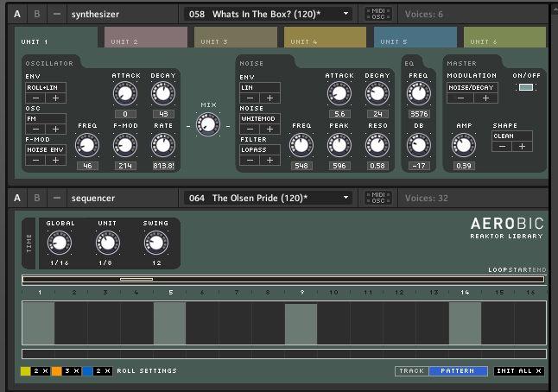Click the oscillator RATE knob
This screenshot has height=392, width=558.
[x=163, y=145]
